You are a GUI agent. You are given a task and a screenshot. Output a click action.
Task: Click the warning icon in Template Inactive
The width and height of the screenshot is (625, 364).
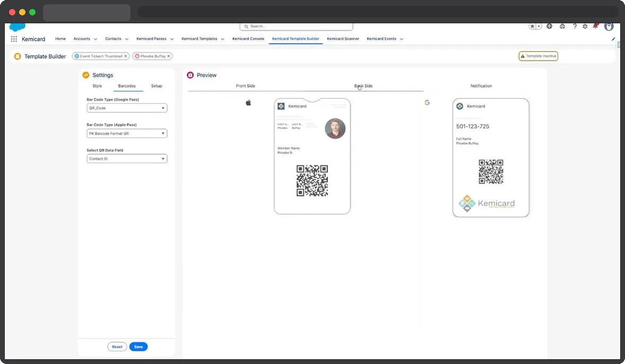click(x=523, y=56)
